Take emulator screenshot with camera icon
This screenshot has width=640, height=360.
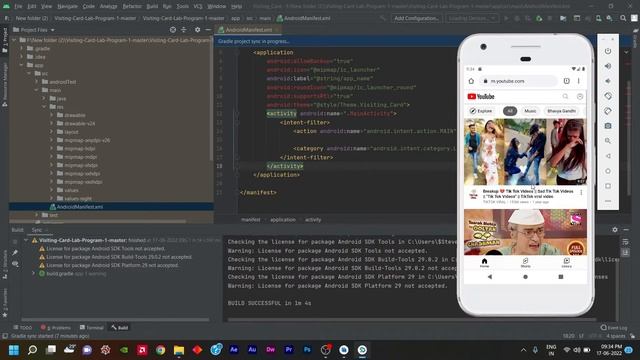[608, 126]
